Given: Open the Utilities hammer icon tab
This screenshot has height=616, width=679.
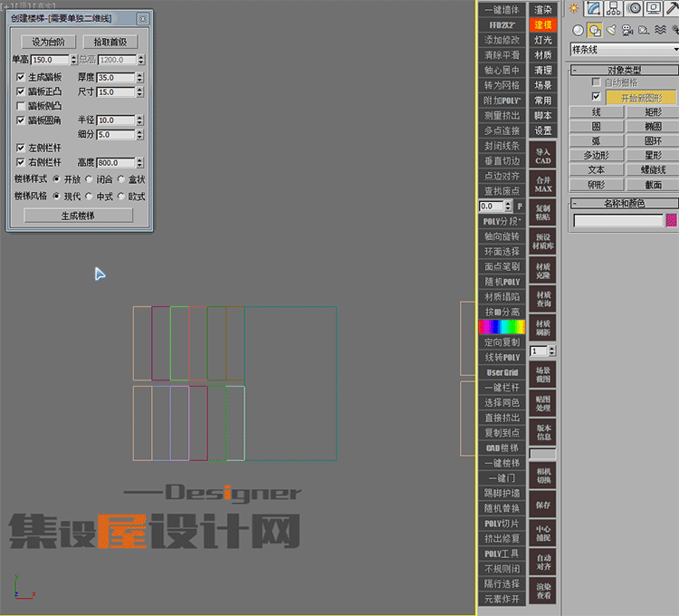Looking at the screenshot, I should (x=672, y=8).
